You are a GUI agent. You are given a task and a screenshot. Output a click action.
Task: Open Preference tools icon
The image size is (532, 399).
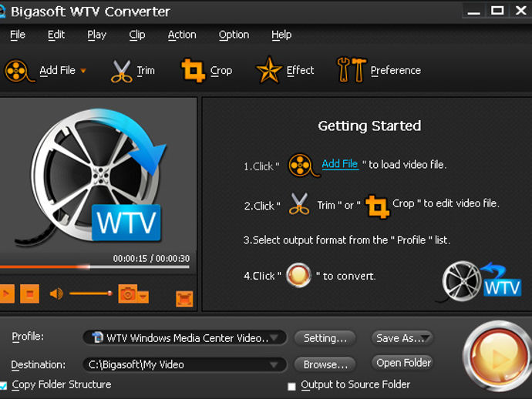(352, 70)
